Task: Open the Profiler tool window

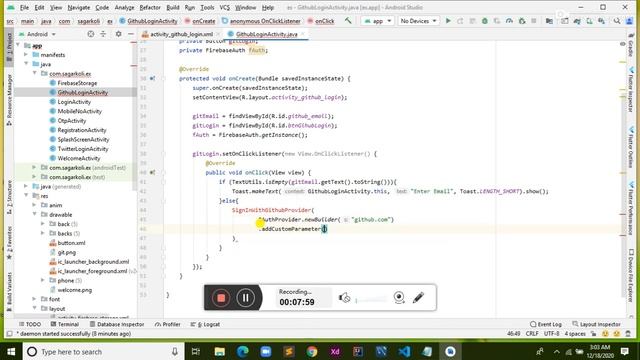Action: pos(168,324)
